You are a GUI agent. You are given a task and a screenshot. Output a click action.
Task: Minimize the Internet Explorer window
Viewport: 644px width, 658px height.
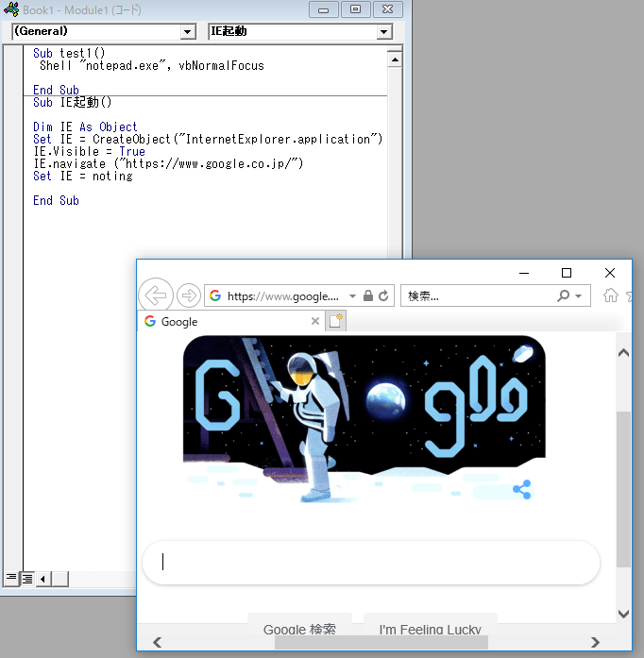tap(524, 273)
